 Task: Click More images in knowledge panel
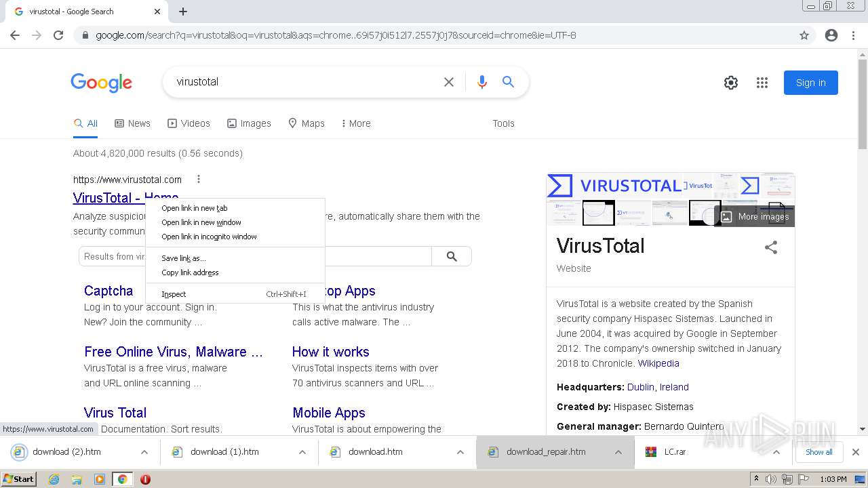coord(755,217)
